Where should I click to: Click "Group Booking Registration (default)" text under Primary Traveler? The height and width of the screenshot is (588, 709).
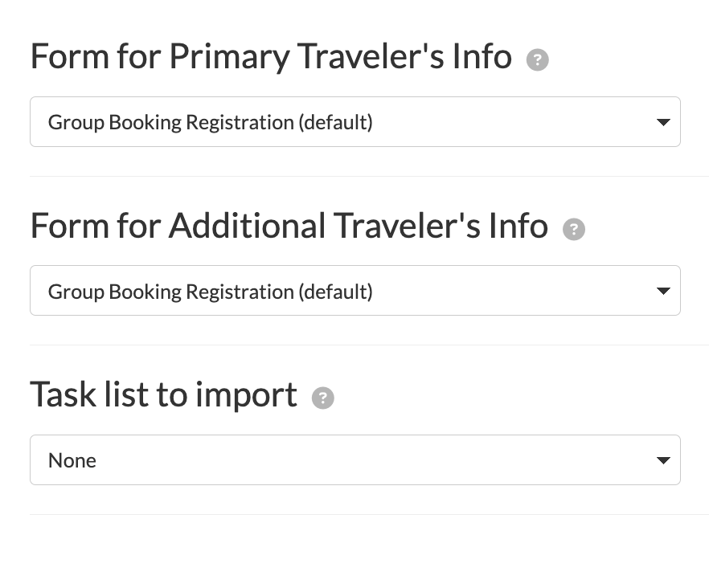(x=210, y=123)
